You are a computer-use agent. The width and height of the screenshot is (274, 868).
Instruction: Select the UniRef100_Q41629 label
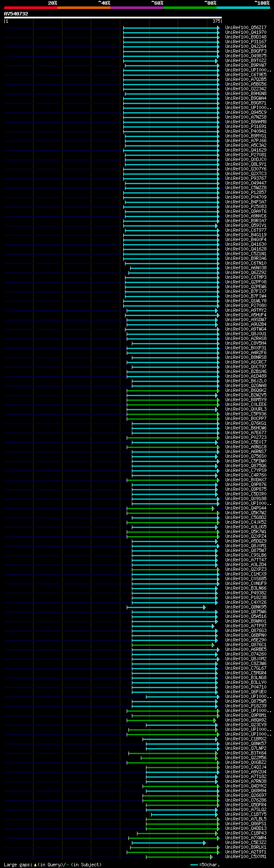[246, 150]
